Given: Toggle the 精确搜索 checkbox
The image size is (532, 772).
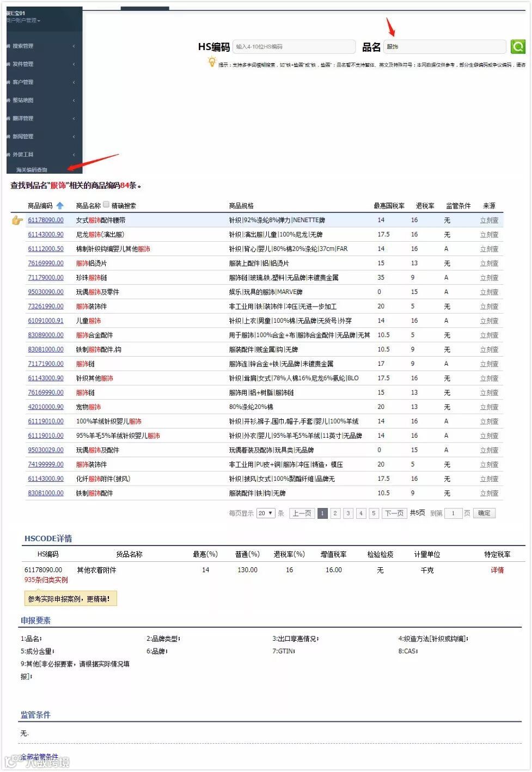Looking at the screenshot, I should tap(106, 205).
